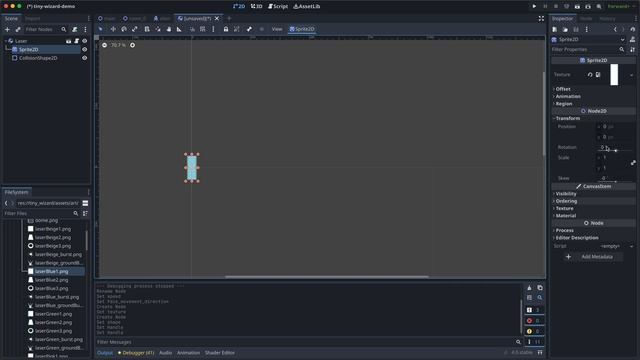Instantiate a child scene via link icon
The width and height of the screenshot is (640, 360).
tap(18, 29)
